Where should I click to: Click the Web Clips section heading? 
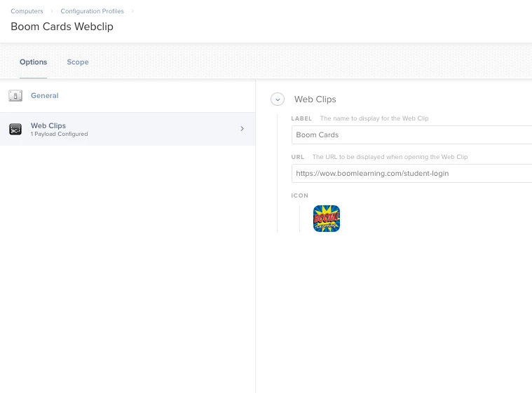tap(315, 99)
